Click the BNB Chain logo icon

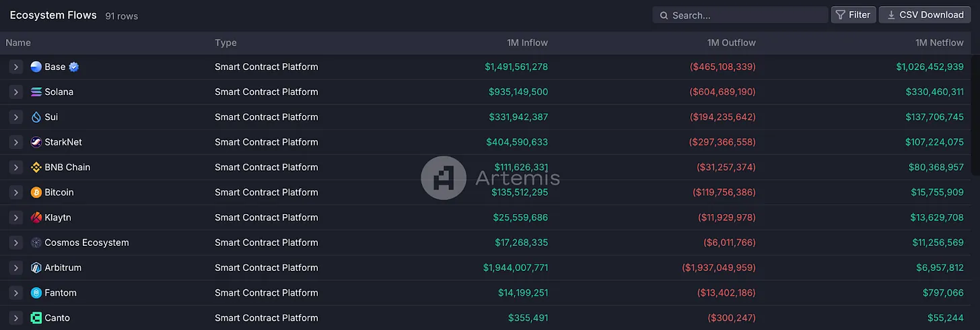[36, 167]
